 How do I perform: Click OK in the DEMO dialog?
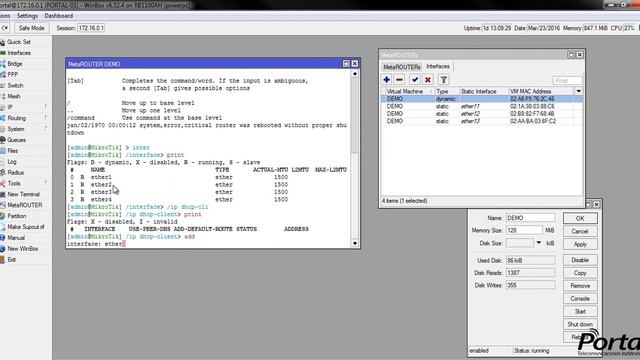point(580,218)
